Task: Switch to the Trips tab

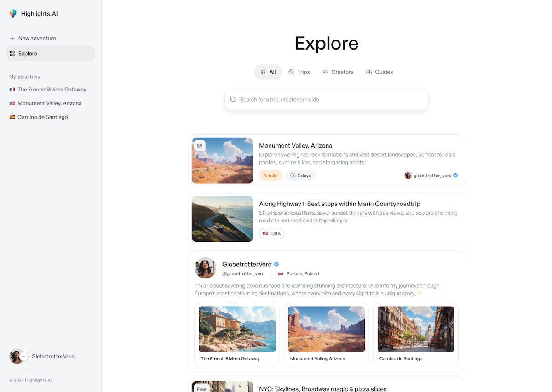Action: click(x=299, y=72)
